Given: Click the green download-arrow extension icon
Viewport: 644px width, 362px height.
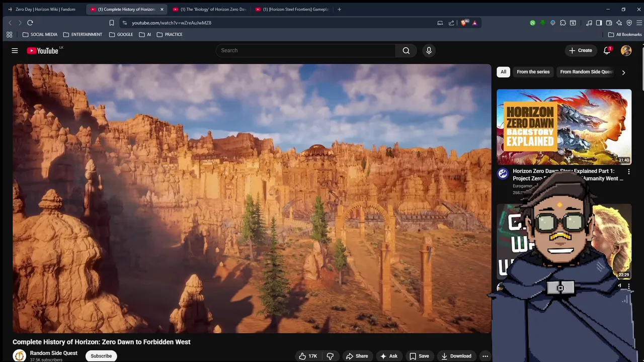Looking at the screenshot, I should tap(542, 23).
